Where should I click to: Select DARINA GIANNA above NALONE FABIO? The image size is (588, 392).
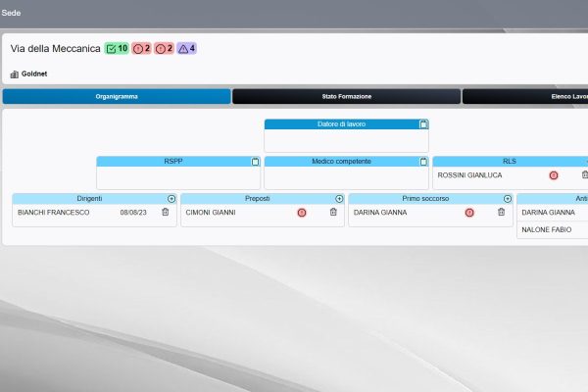(x=548, y=213)
